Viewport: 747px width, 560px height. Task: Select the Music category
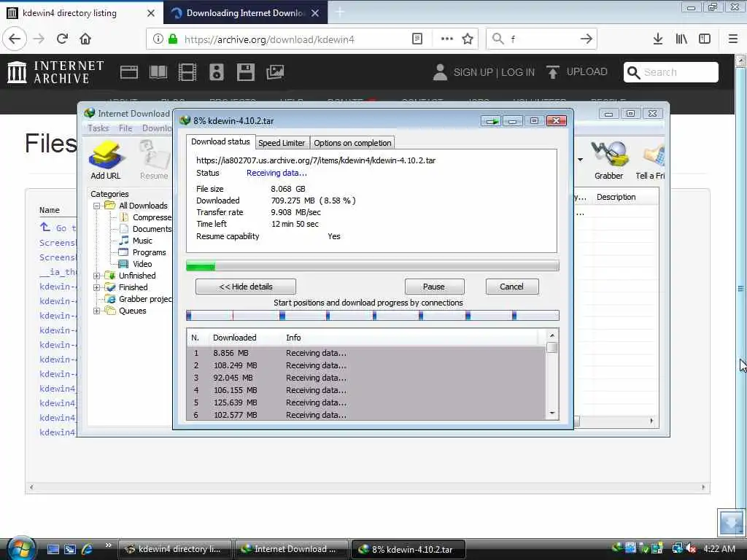pos(142,241)
